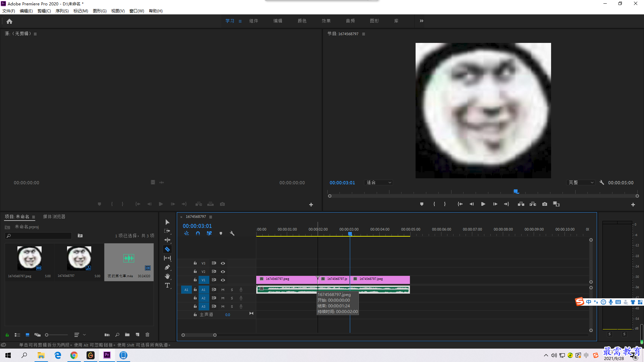Step forward one frame in program monitor
The width and height of the screenshot is (644, 362).
coord(495,204)
